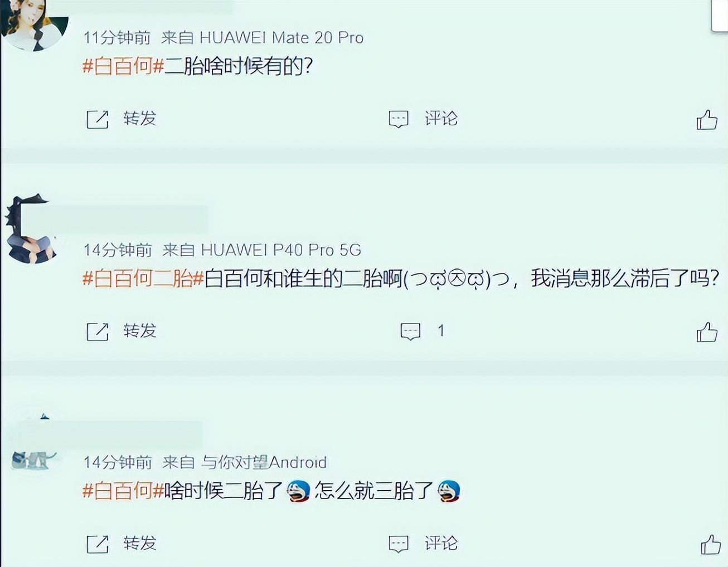Open the avatar of the 11分钟前 poster
The image size is (728, 567).
tap(35, 25)
